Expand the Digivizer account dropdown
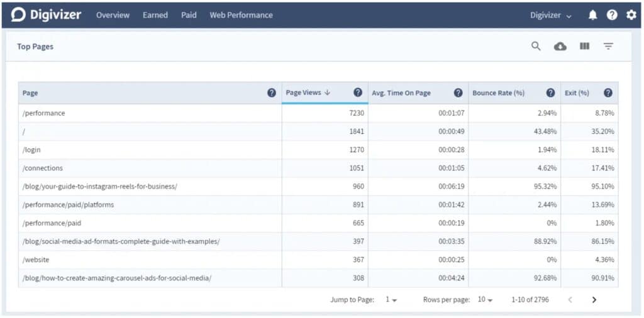Viewport: 644px width, 318px height. [551, 15]
